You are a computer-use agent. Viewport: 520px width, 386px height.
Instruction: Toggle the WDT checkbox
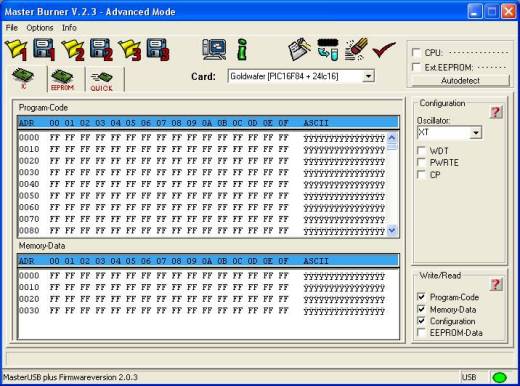tap(422, 151)
